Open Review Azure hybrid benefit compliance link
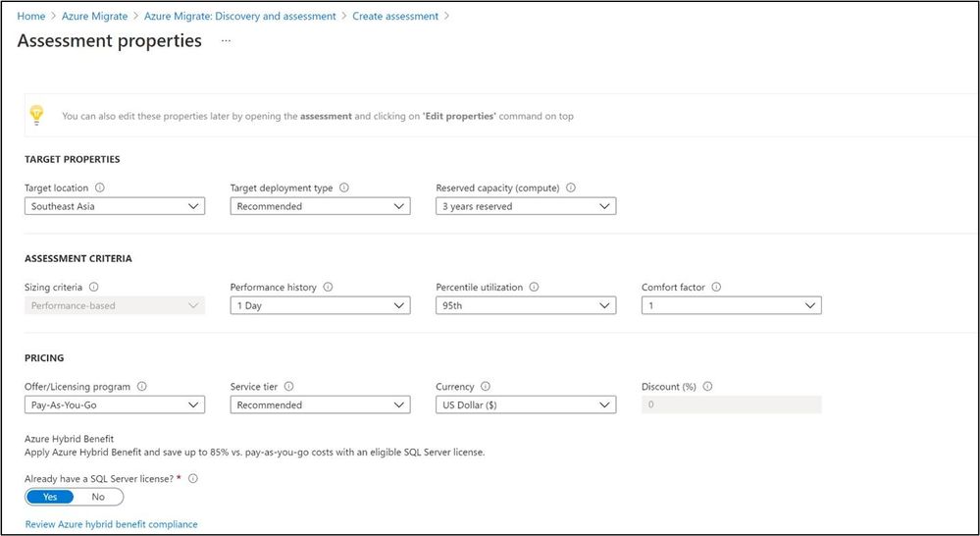Screen dimensions: 980x536 tap(111, 524)
